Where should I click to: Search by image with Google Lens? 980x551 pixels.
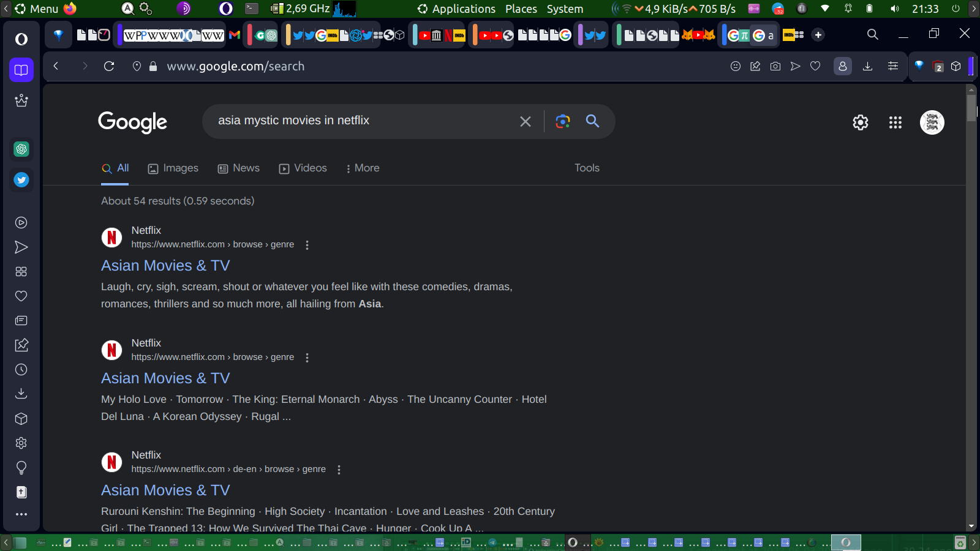[563, 121]
